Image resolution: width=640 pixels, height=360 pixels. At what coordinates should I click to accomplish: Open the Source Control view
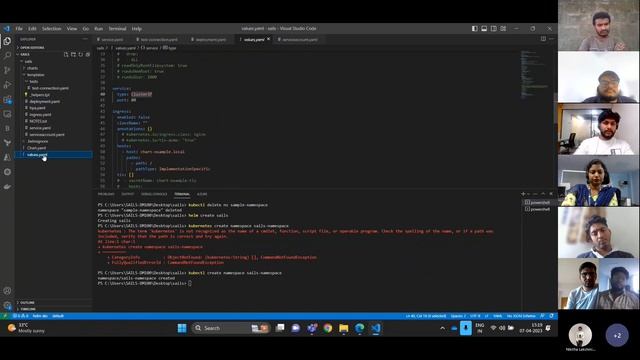tap(7, 70)
